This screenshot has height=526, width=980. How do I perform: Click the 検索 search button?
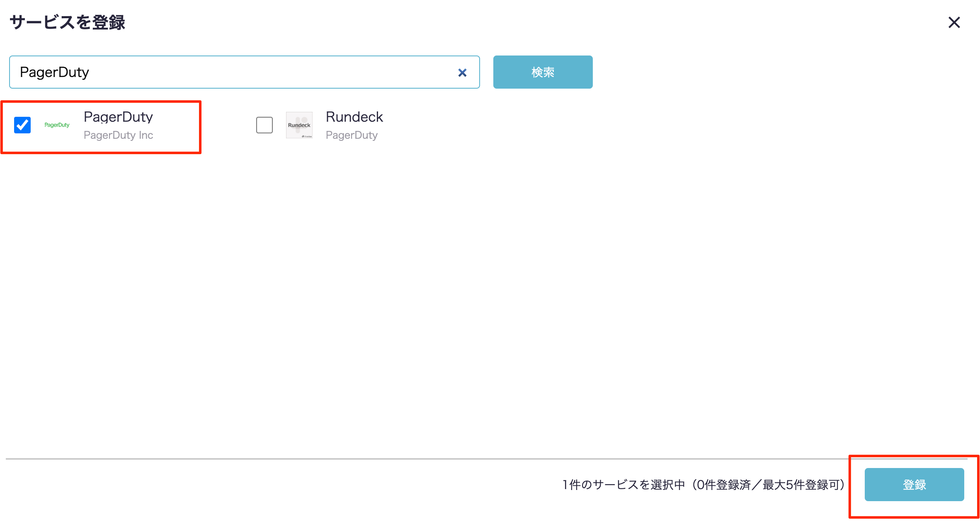click(x=542, y=72)
